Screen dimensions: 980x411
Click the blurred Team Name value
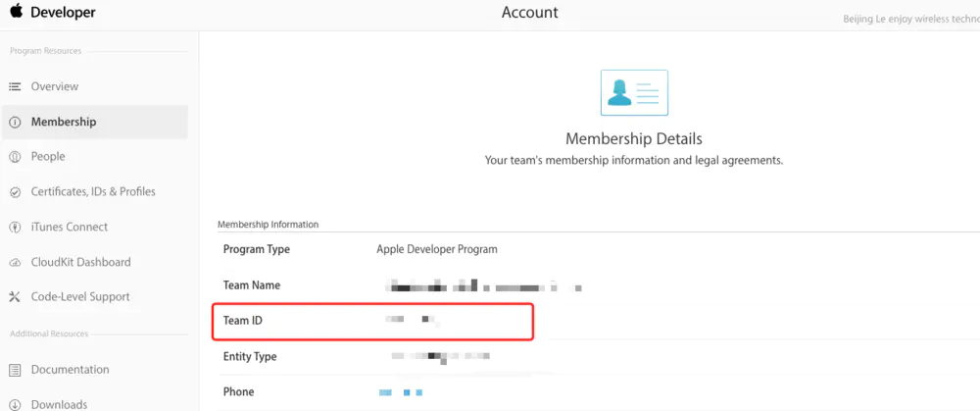(483, 285)
